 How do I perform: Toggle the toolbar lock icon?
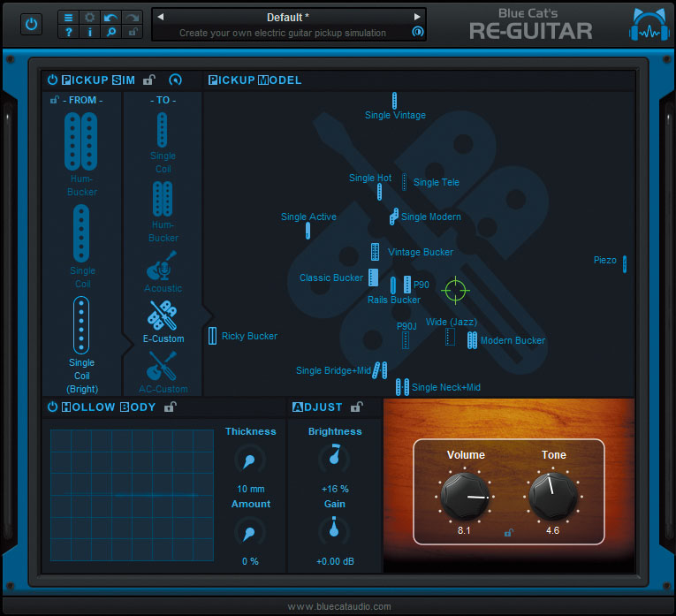pyautogui.click(x=132, y=32)
